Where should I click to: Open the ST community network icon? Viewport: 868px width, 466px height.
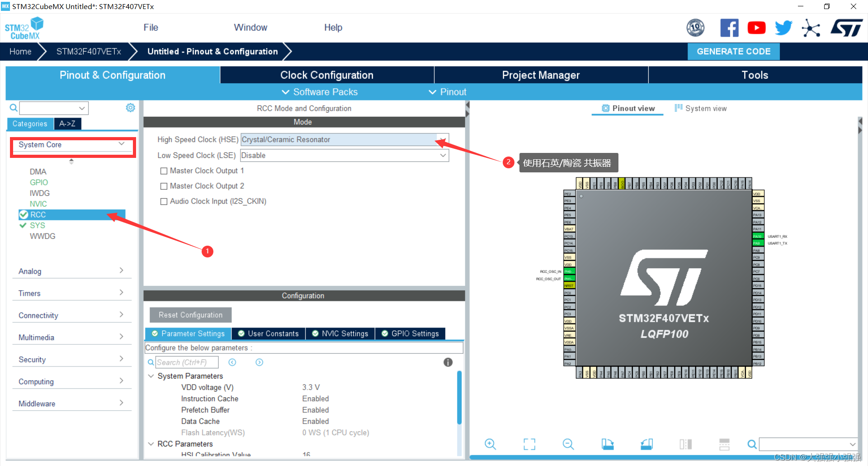coord(811,28)
